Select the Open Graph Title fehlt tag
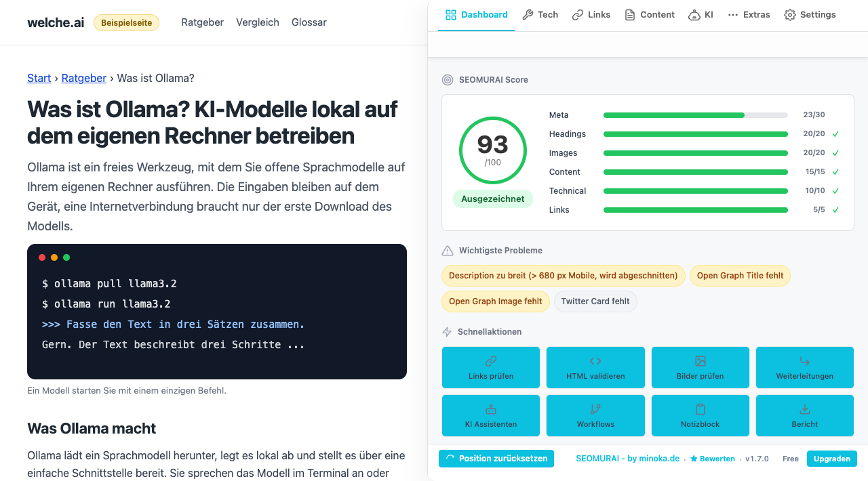 740,276
